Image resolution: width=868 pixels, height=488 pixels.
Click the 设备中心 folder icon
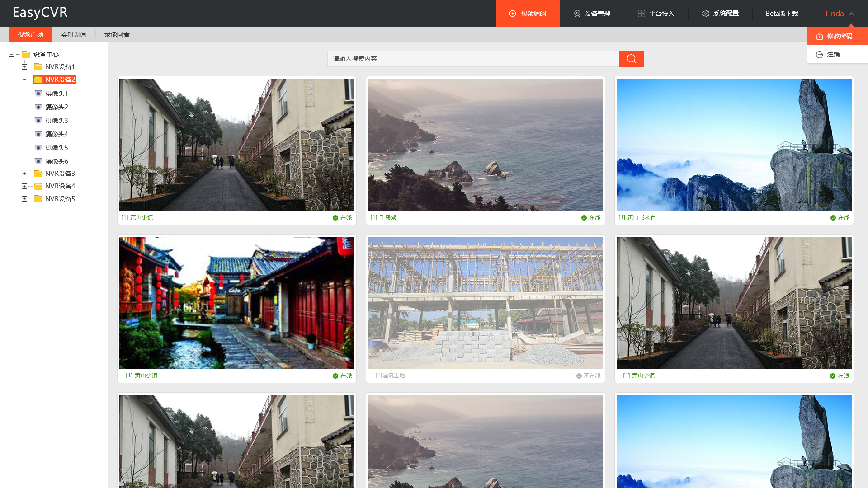click(x=25, y=54)
